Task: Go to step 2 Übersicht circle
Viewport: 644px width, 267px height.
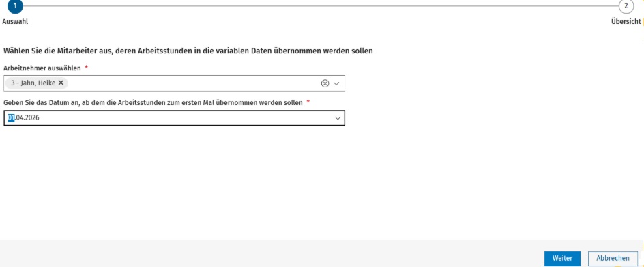Action: [626, 6]
